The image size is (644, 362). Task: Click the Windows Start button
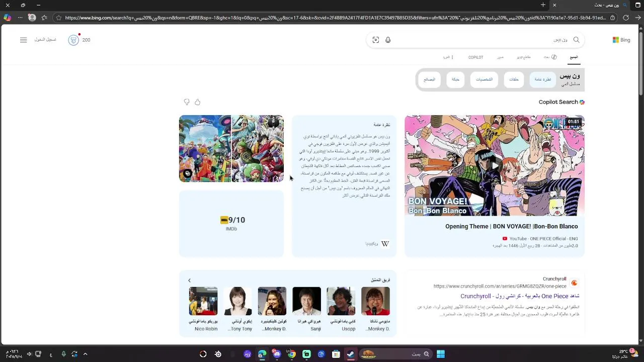point(441,354)
